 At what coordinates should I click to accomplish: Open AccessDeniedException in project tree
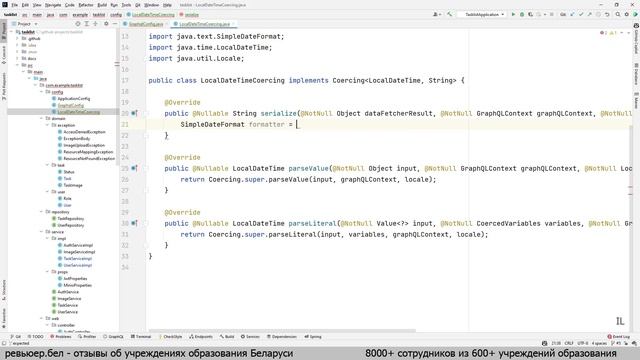click(84, 132)
